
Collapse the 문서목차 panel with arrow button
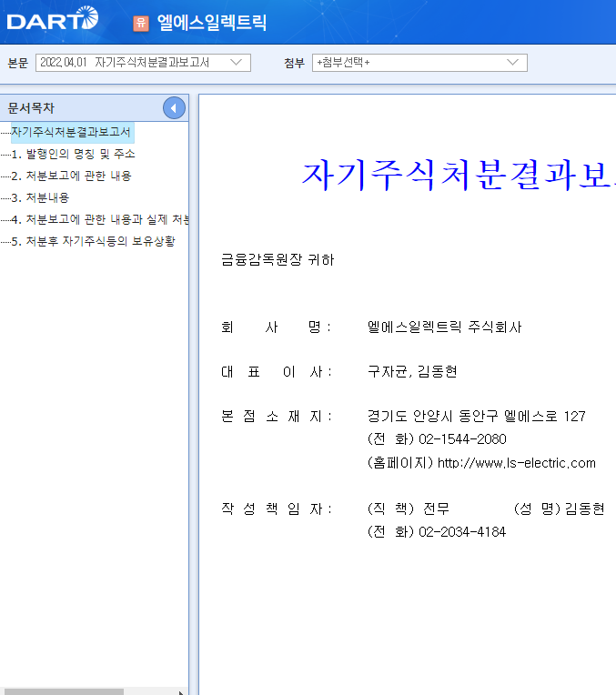pyautogui.click(x=174, y=107)
